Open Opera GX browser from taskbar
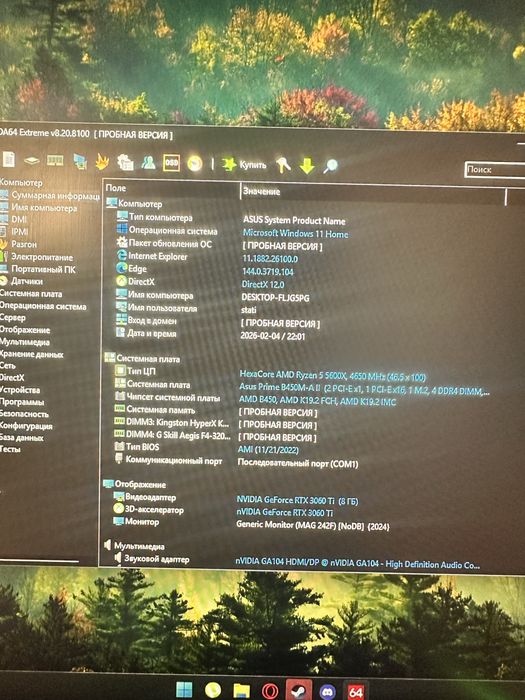The height and width of the screenshot is (700, 525). (270, 692)
